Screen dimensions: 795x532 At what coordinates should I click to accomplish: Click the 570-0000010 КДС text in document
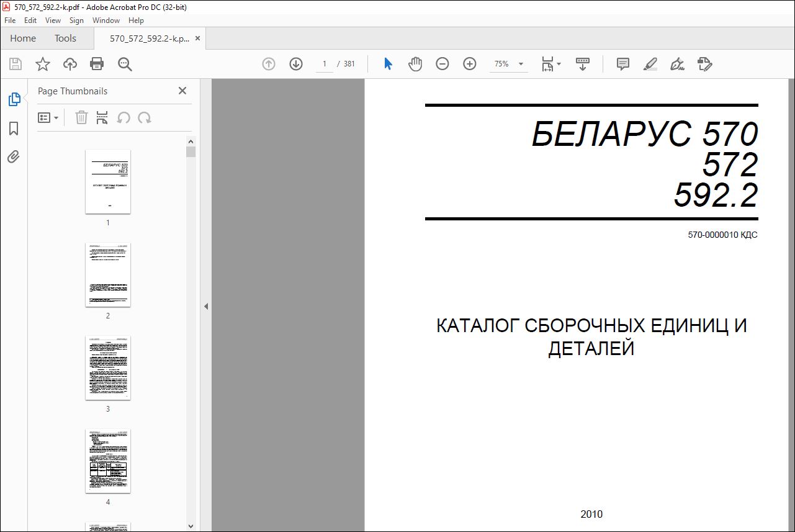pyautogui.click(x=722, y=235)
